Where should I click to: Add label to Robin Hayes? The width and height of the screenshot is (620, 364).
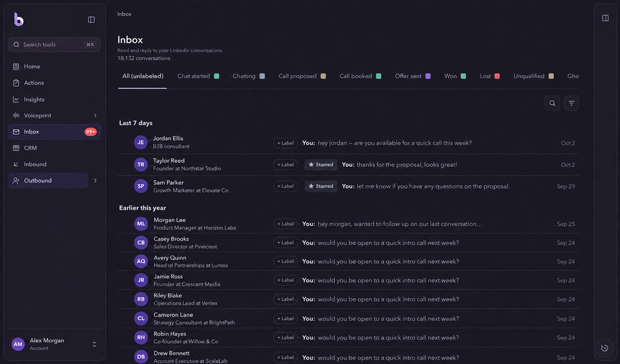pos(285,338)
